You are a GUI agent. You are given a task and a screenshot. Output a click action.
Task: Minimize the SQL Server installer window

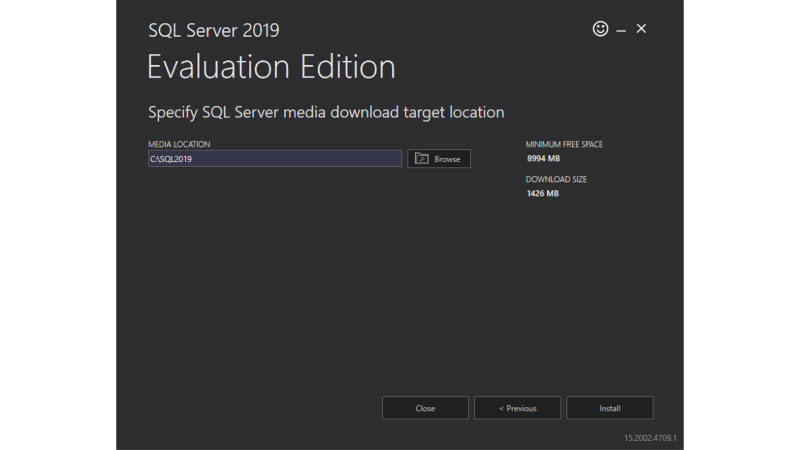click(621, 31)
